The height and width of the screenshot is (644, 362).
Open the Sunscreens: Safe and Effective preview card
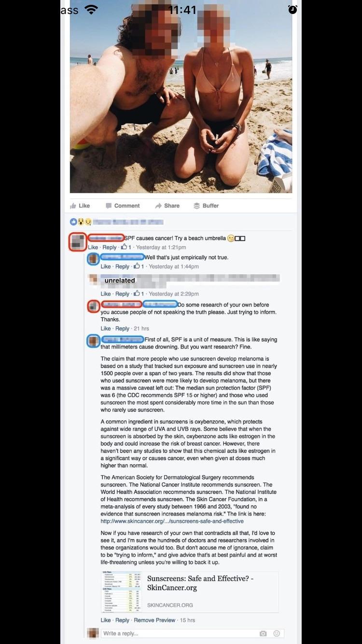tap(190, 592)
